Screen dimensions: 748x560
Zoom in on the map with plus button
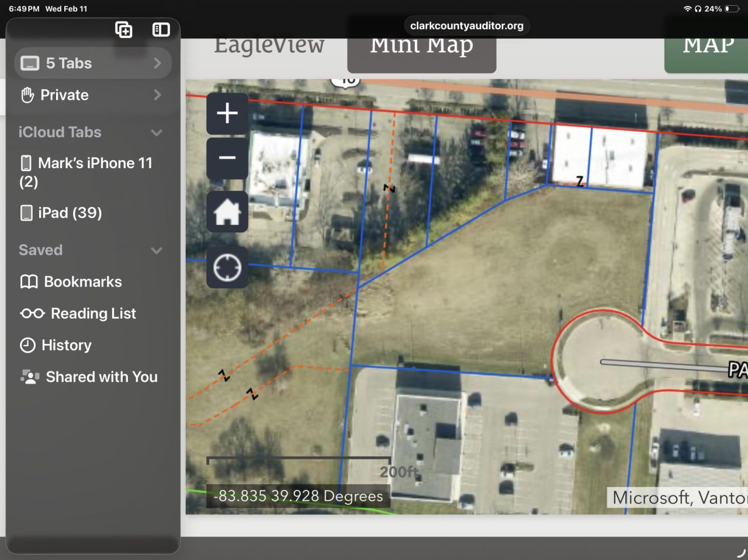[227, 113]
